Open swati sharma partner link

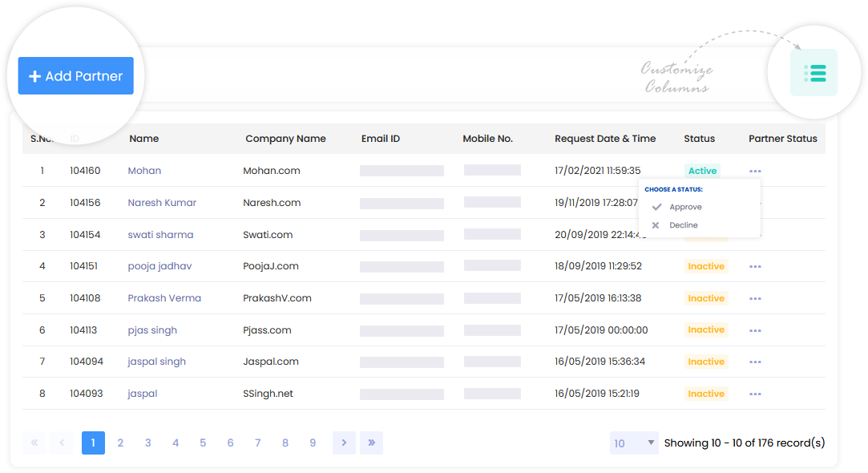pyautogui.click(x=160, y=235)
